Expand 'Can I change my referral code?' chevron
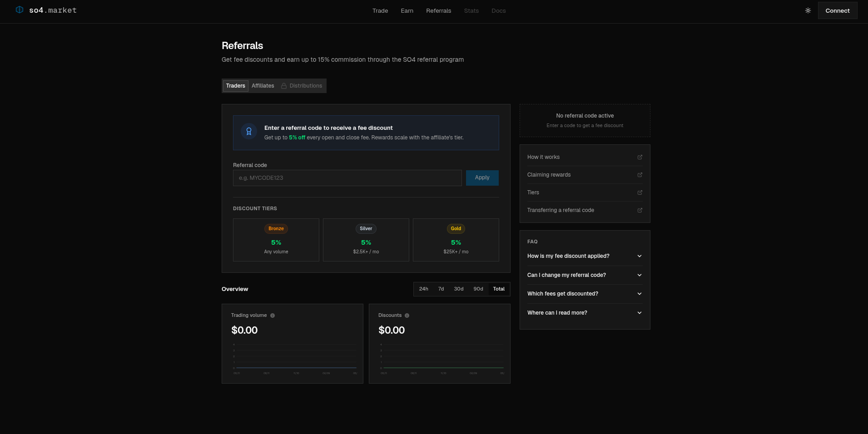Viewport: 868px width, 434px height. 640,275
